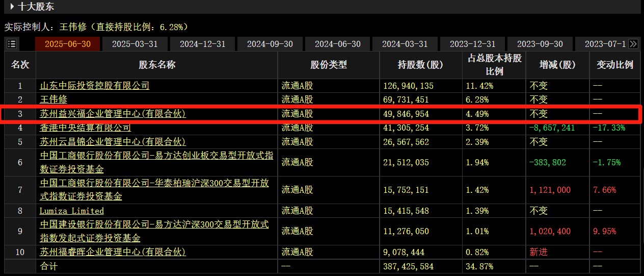Open the list menu icon beside date tabs

pyautogui.click(x=12, y=44)
